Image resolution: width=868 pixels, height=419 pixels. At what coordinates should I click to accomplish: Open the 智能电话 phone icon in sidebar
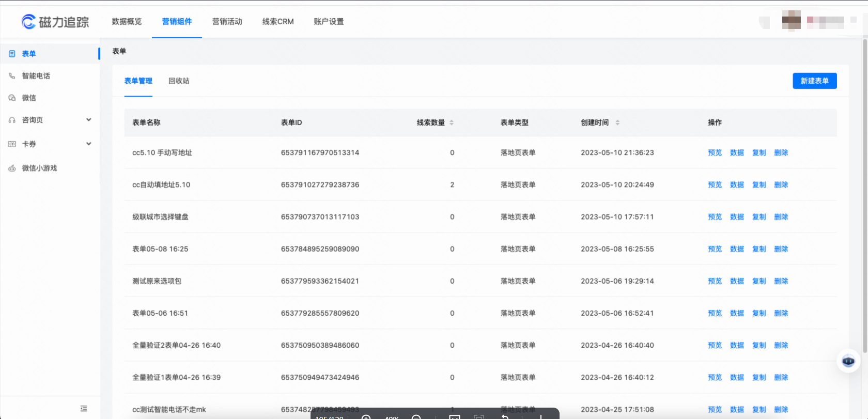tap(12, 76)
